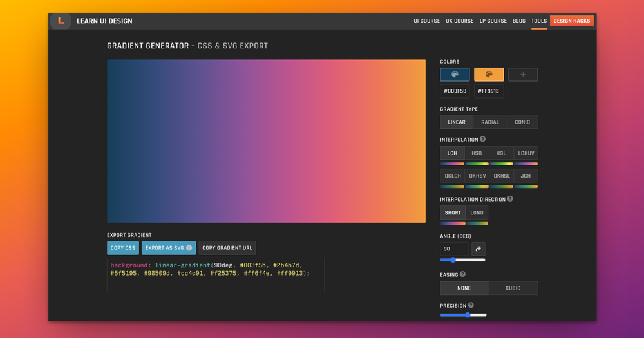644x338 pixels.
Task: Click the precision slider handle
Action: coord(468,315)
